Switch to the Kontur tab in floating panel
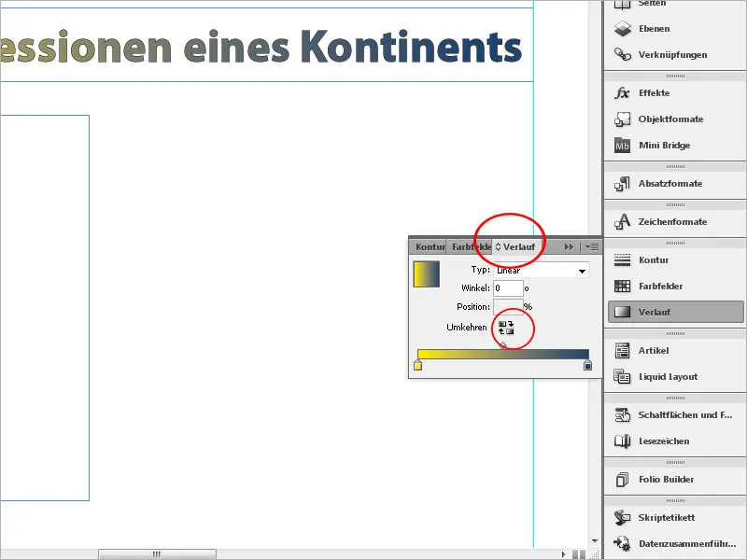 [x=430, y=246]
